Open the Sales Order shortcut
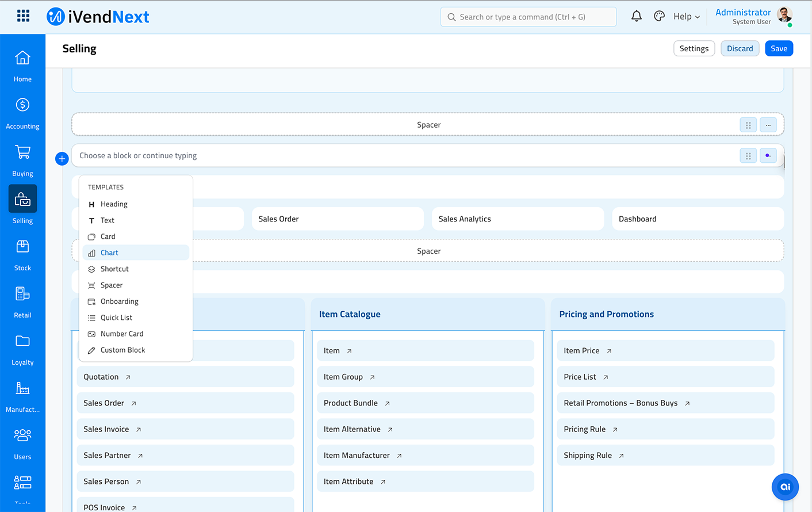 [x=338, y=219]
